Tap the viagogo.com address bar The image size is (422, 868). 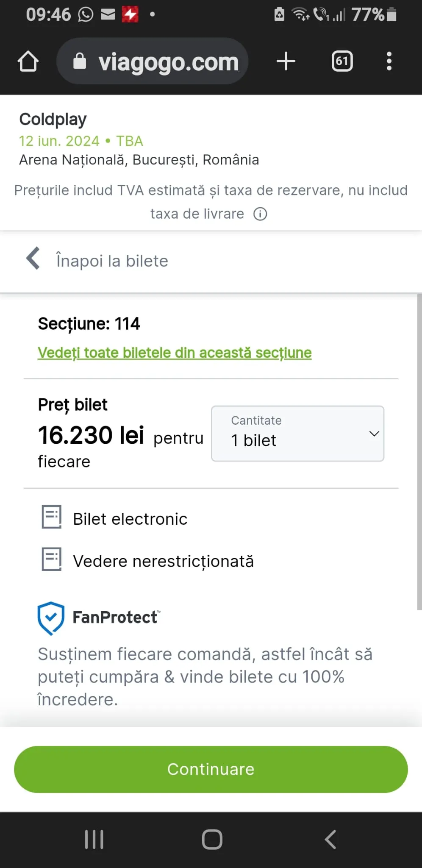(x=169, y=62)
